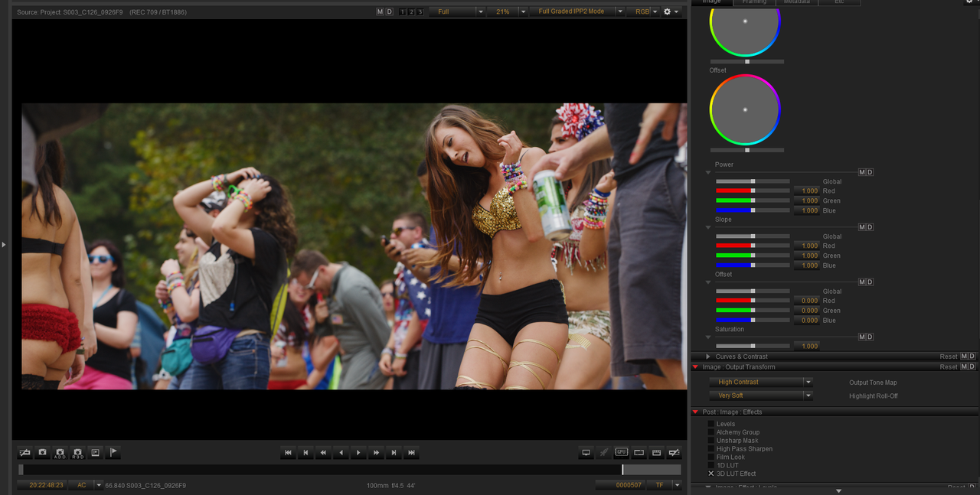980x495 pixels.
Task: Click the R3D snapshot camera icon
Action: click(77, 453)
